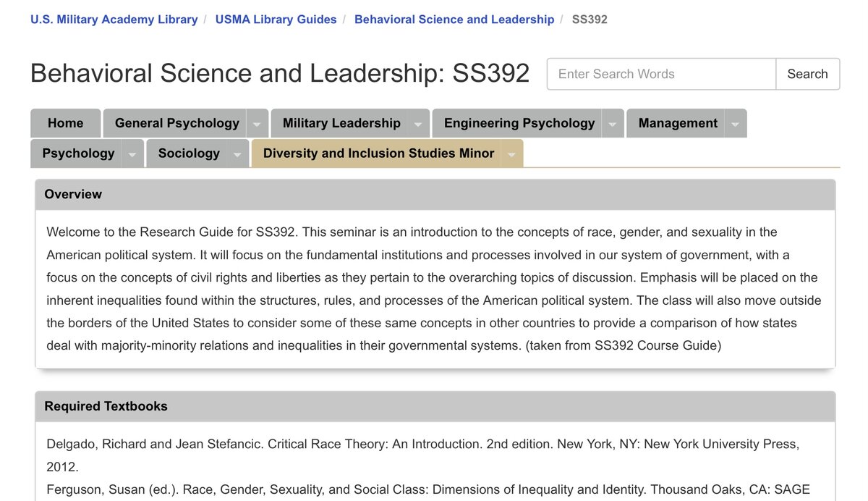Image resolution: width=868 pixels, height=501 pixels.
Task: Click the Enter Search Words field
Action: pos(661,74)
